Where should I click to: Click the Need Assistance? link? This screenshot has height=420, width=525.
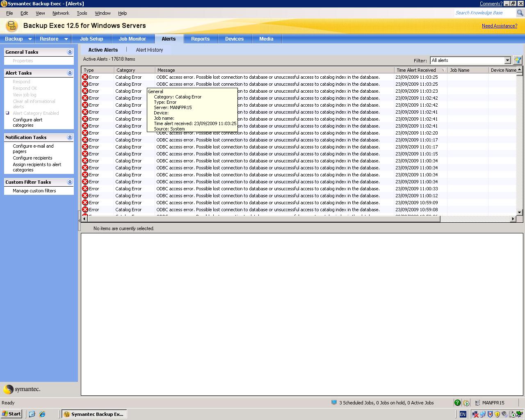coord(499,26)
